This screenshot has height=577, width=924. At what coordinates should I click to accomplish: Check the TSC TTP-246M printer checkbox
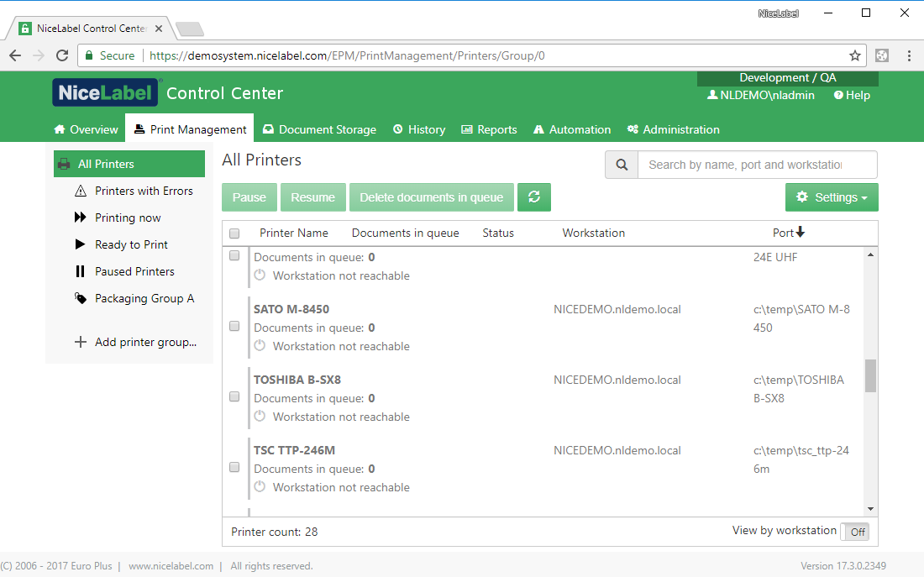234,467
